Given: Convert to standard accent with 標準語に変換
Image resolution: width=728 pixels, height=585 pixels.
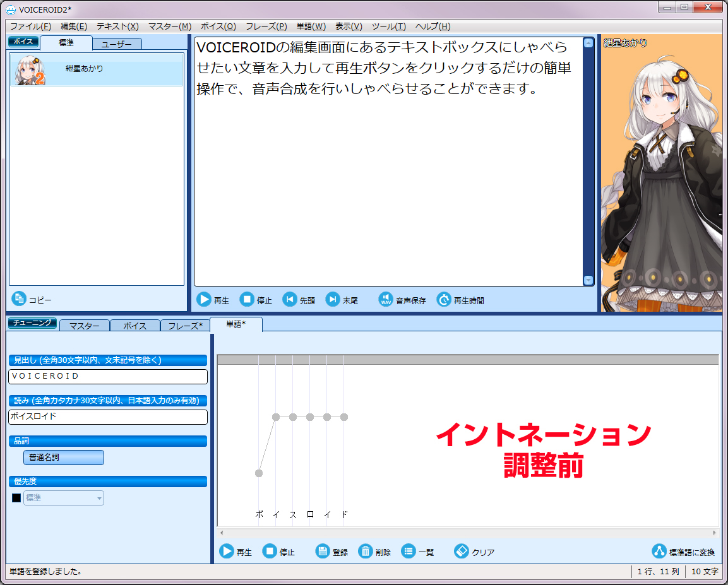Looking at the screenshot, I should (x=683, y=552).
